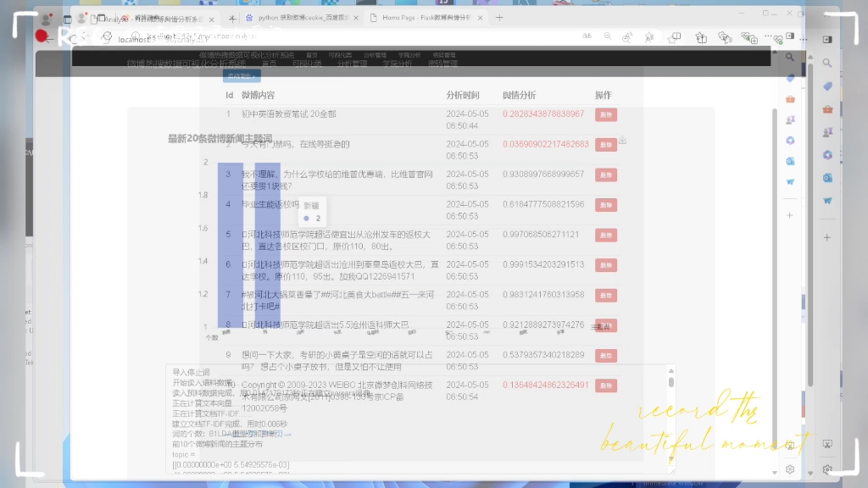The image size is (868, 488).
Task: Select score 0.13648424862326491 in row 10
Action: (546, 385)
